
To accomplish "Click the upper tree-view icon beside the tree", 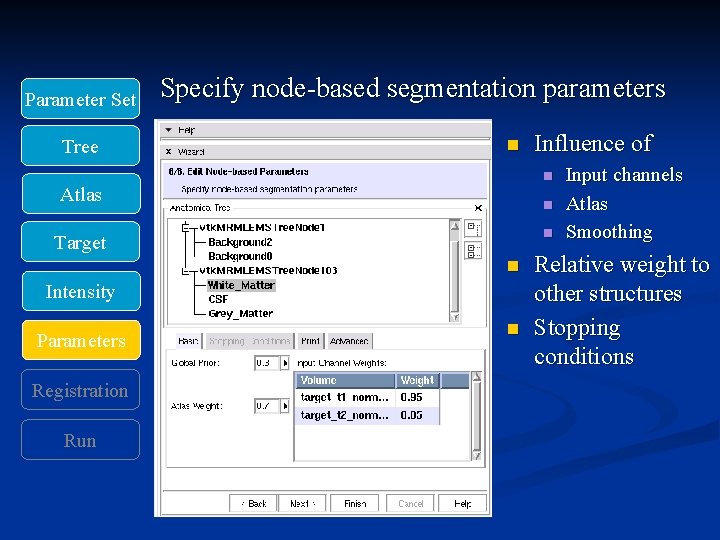I will (x=473, y=228).
